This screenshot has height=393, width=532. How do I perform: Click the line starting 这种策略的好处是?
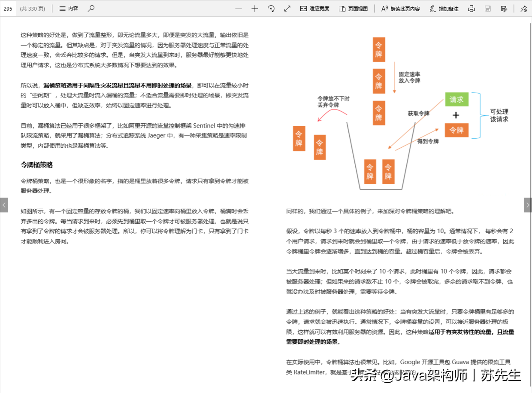(x=135, y=35)
